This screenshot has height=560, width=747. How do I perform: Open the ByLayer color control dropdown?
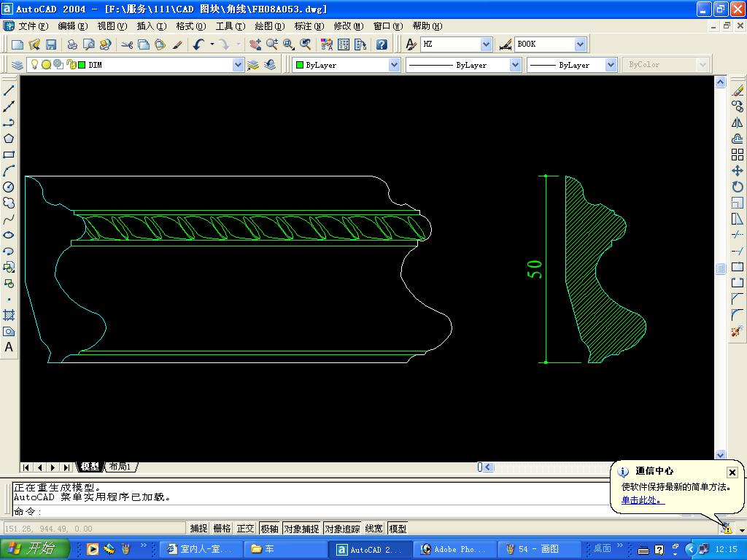394,65
